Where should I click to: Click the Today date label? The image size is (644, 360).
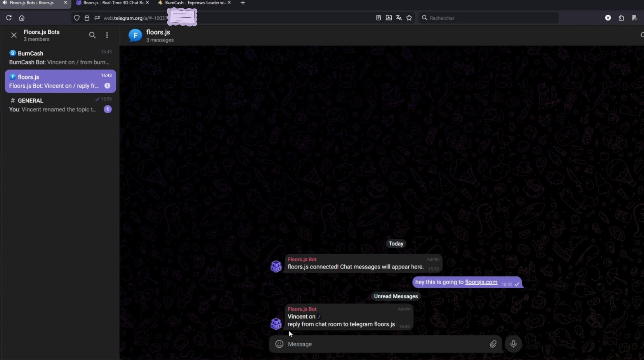pos(396,244)
